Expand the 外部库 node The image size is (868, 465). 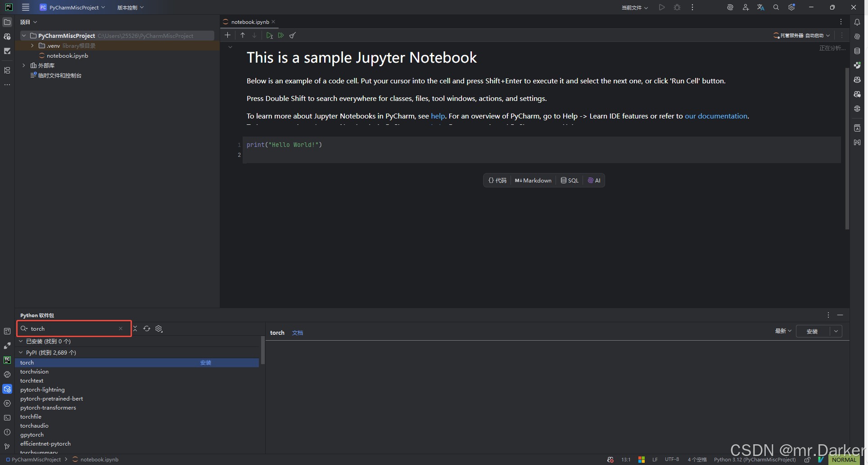[x=24, y=65]
